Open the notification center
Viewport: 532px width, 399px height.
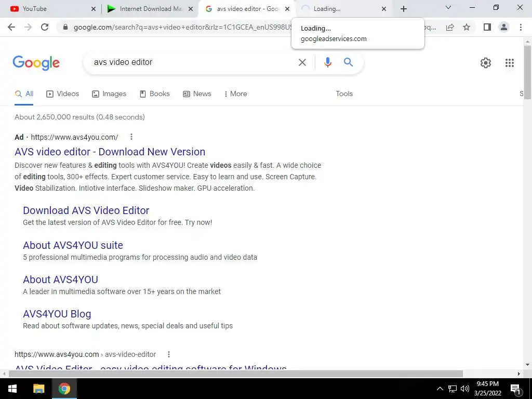pos(515,389)
